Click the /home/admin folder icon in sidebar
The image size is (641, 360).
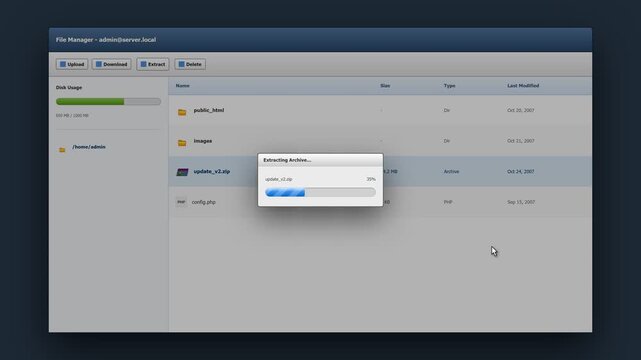coord(62,150)
